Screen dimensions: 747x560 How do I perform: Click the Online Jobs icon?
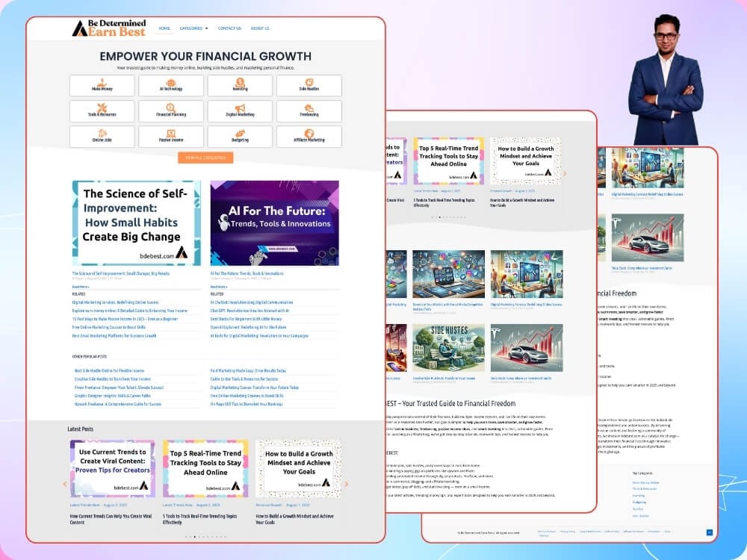tap(102, 133)
